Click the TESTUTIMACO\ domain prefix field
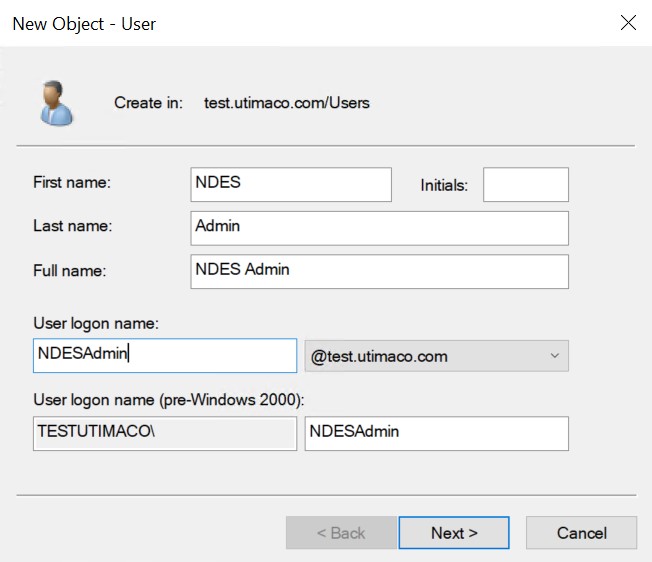This screenshot has width=652, height=562. tap(165, 434)
